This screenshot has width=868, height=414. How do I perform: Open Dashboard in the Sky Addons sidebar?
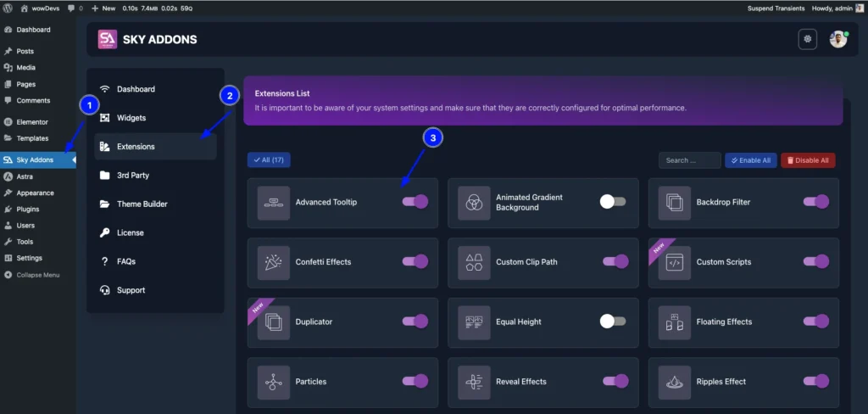pyautogui.click(x=155, y=89)
